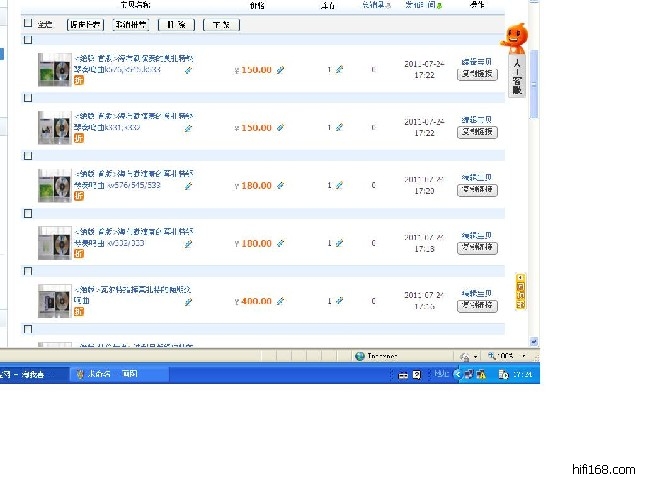Click the 下架 delist button in the action bar
The width and height of the screenshot is (645, 483).
pyautogui.click(x=220, y=24)
